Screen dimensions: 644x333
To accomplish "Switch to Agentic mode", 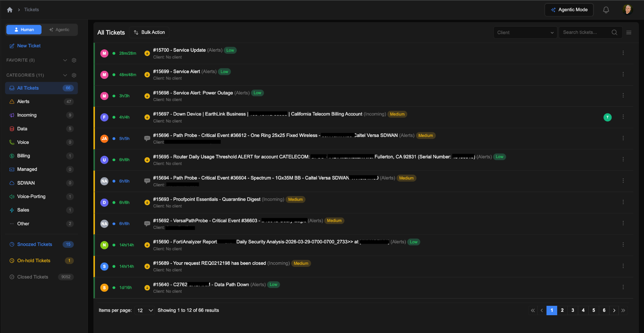I will [x=59, y=30].
